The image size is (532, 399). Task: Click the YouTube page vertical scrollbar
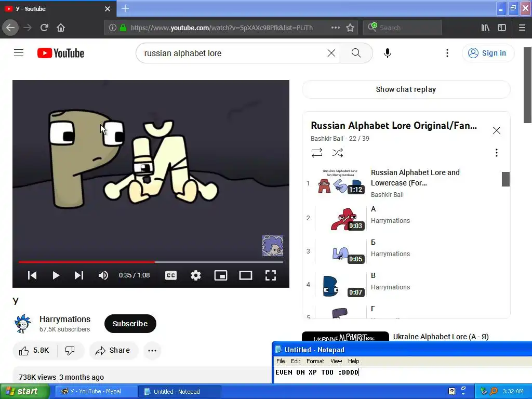coord(527,85)
